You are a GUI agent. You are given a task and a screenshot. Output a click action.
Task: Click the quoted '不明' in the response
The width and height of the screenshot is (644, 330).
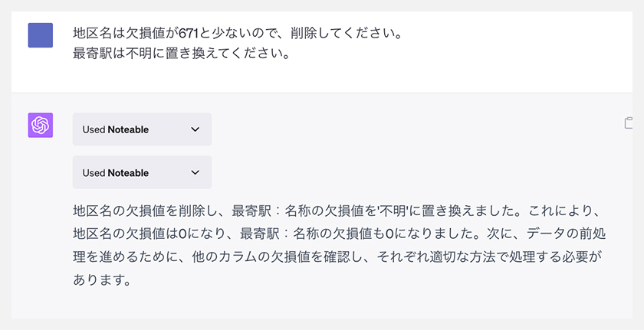click(x=393, y=211)
